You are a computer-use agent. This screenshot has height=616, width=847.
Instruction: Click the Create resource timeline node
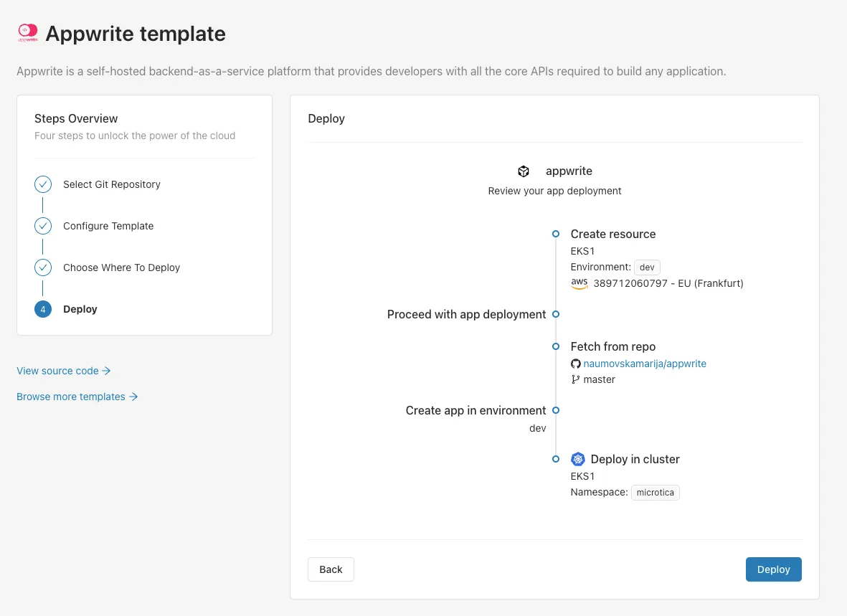(556, 234)
